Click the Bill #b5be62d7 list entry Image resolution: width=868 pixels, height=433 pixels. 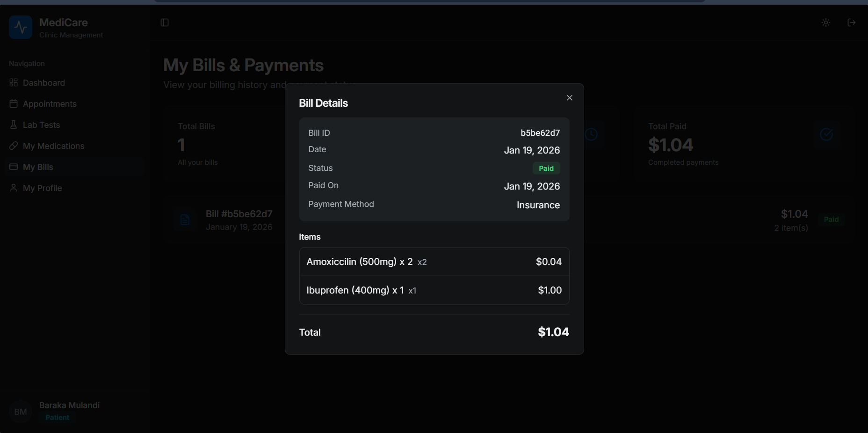coord(239,220)
